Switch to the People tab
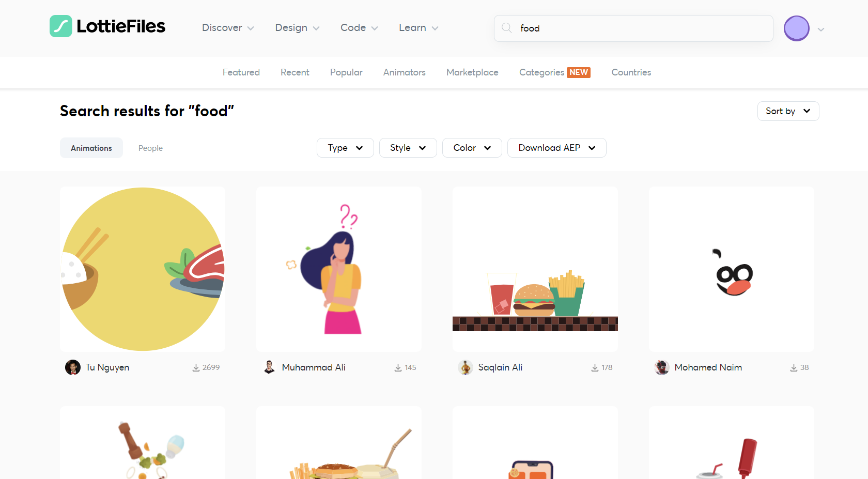The width and height of the screenshot is (868, 479). (150, 148)
